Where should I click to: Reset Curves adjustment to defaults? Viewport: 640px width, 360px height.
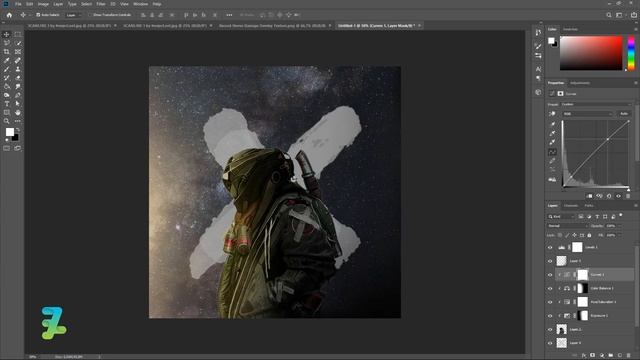point(609,196)
